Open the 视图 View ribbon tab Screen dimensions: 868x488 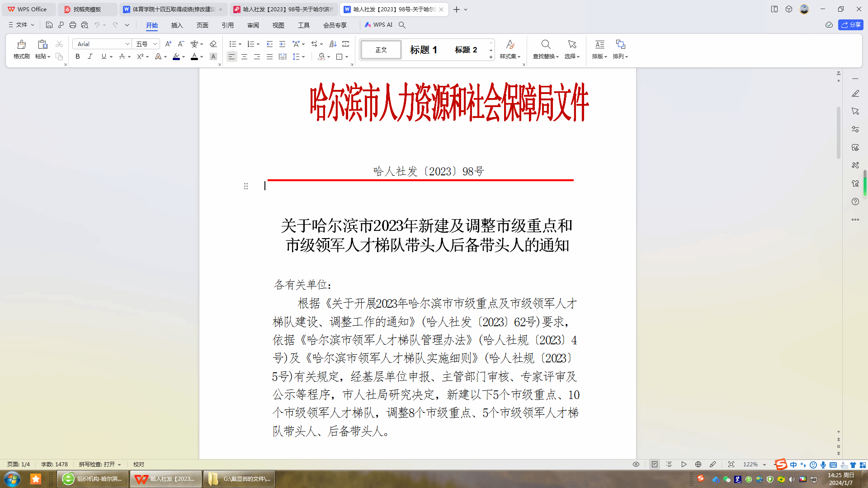click(278, 25)
